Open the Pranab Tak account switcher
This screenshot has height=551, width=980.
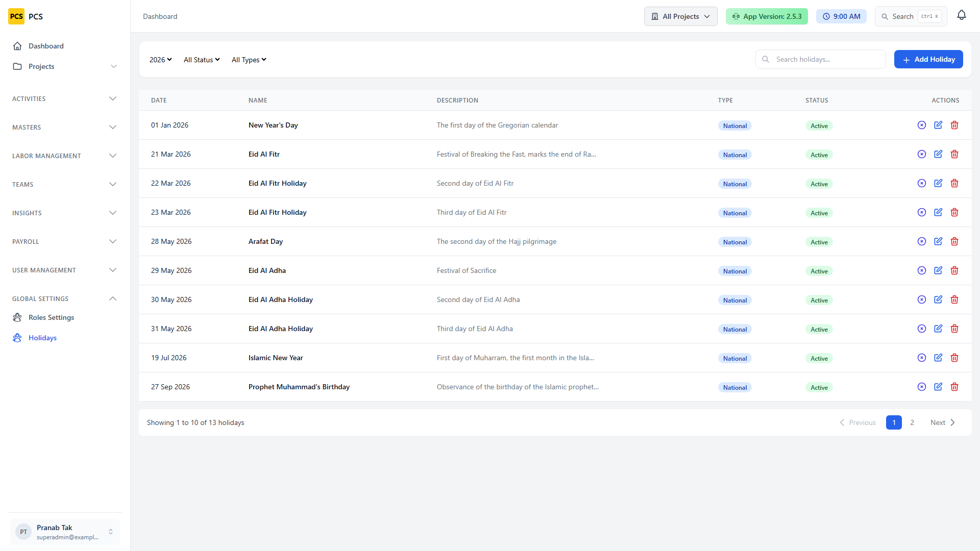tap(65, 532)
